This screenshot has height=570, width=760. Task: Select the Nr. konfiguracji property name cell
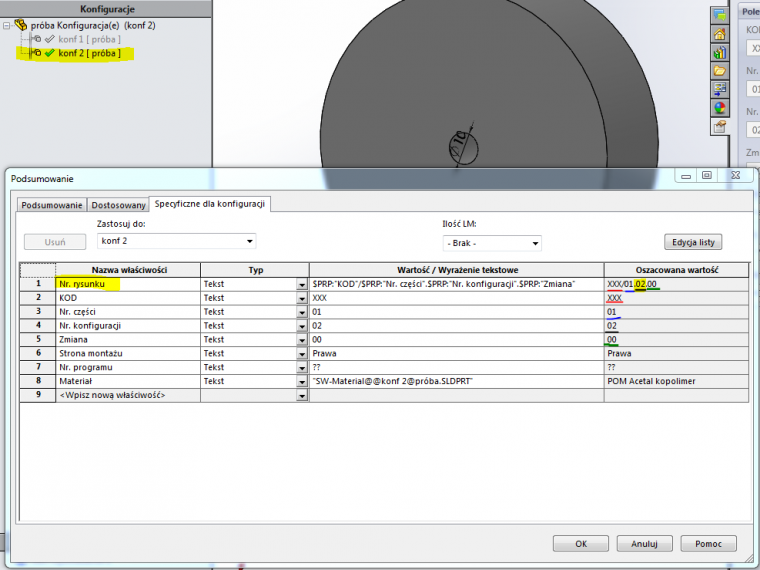128,326
